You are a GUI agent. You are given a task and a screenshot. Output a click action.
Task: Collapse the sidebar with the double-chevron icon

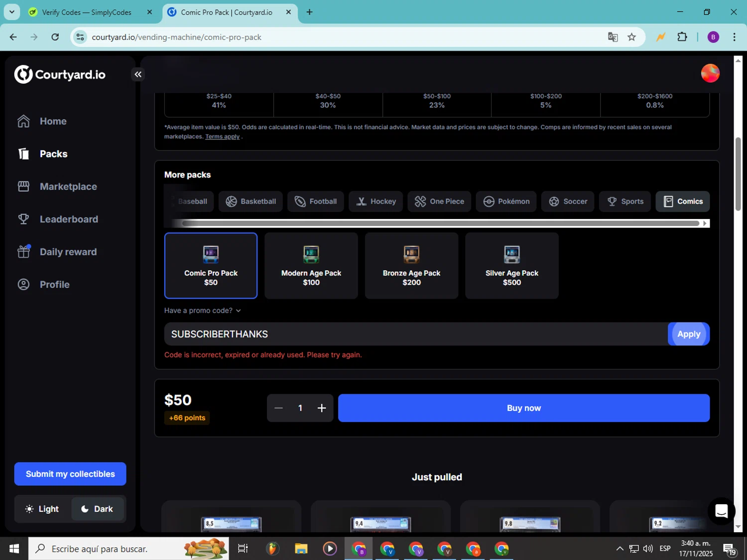click(x=138, y=75)
